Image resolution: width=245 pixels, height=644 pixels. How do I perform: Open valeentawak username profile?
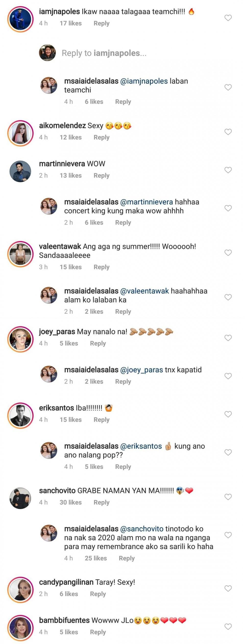(x=60, y=246)
